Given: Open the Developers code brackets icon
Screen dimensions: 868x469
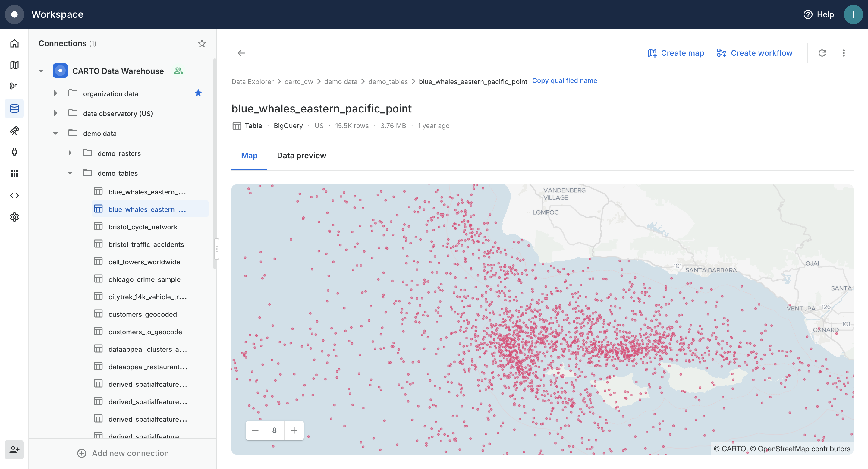Looking at the screenshot, I should point(14,195).
